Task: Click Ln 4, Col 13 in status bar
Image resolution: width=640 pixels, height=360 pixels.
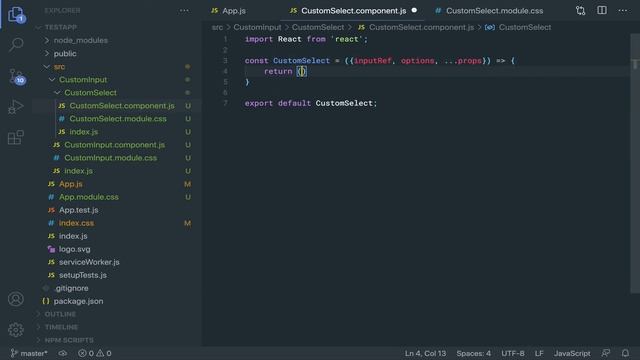Action: pyautogui.click(x=425, y=353)
